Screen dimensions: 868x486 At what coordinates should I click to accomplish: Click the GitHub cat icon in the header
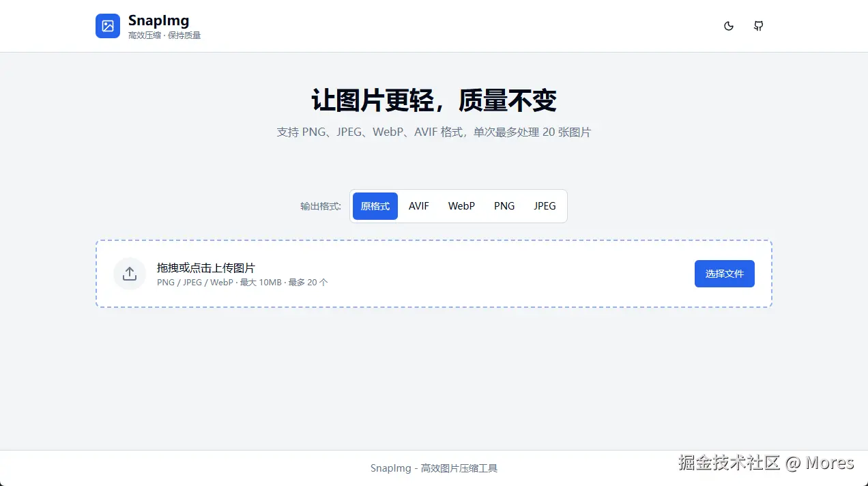pyautogui.click(x=758, y=25)
